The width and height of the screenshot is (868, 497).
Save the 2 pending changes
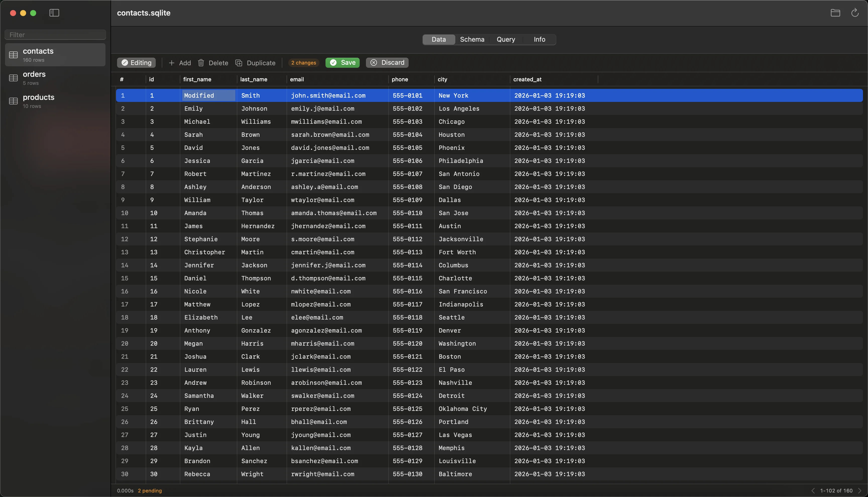[x=342, y=63]
